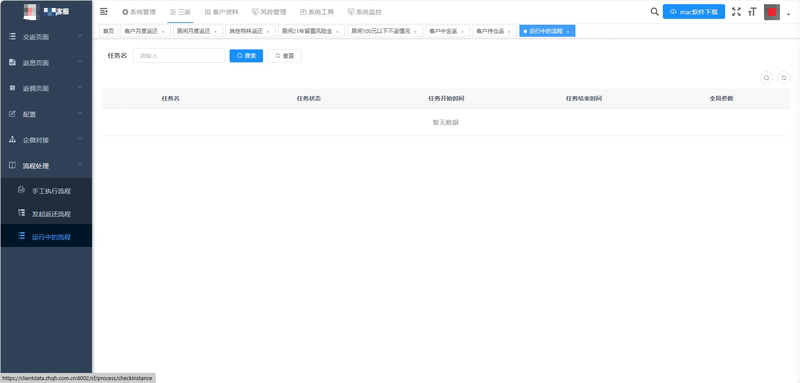The width and height of the screenshot is (800, 383).
Task: Click the blue 搜索 button
Action: tap(246, 56)
